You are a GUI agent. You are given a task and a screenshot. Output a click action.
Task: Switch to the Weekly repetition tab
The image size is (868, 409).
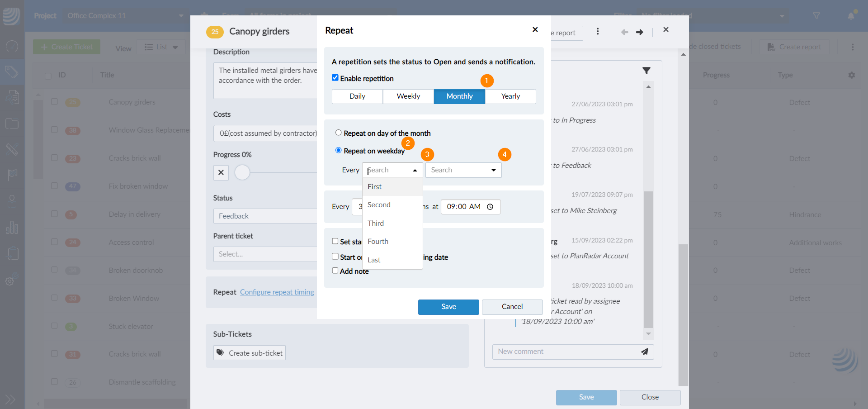click(408, 96)
